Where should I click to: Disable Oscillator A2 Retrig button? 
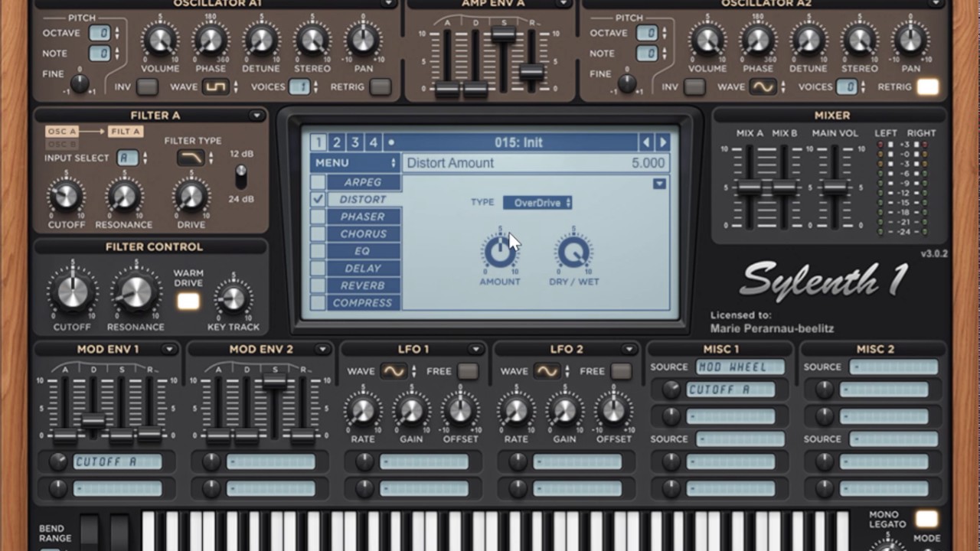click(928, 86)
